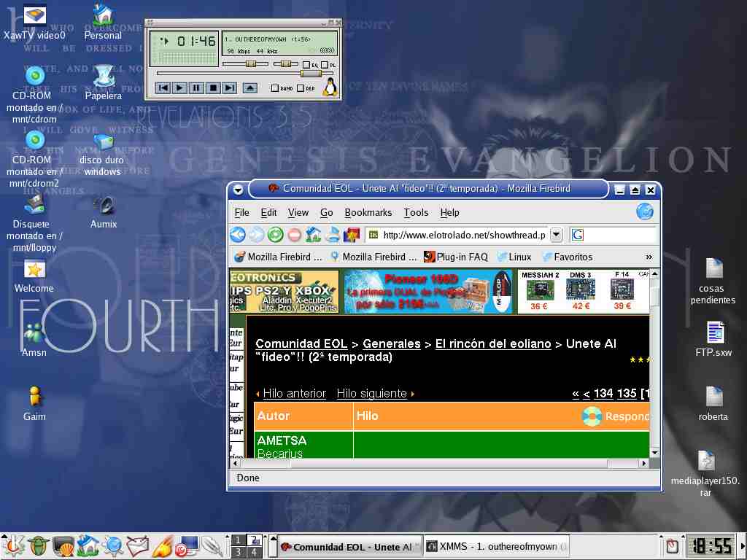Open the Plug-in FAQ bookmark
The height and width of the screenshot is (560, 747).
tap(456, 257)
